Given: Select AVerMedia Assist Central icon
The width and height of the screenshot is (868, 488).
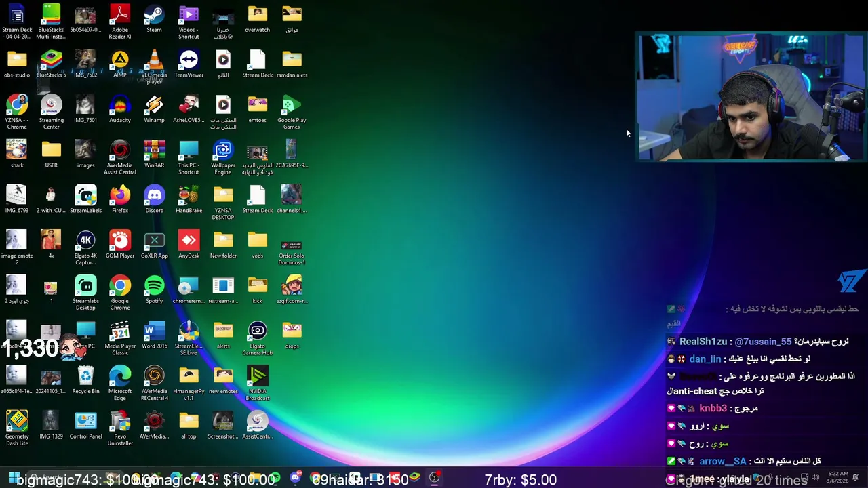Looking at the screenshot, I should click(120, 158).
